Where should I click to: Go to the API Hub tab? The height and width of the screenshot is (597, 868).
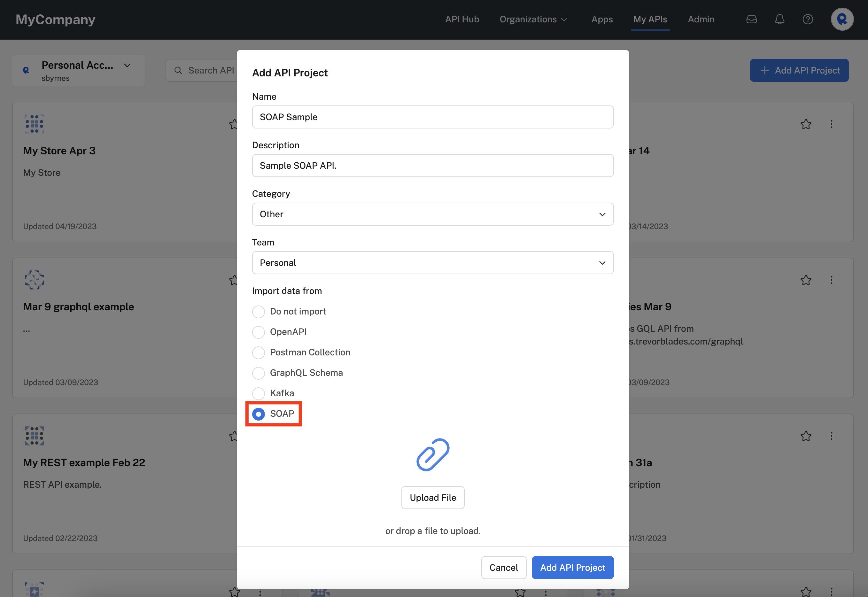(x=462, y=19)
